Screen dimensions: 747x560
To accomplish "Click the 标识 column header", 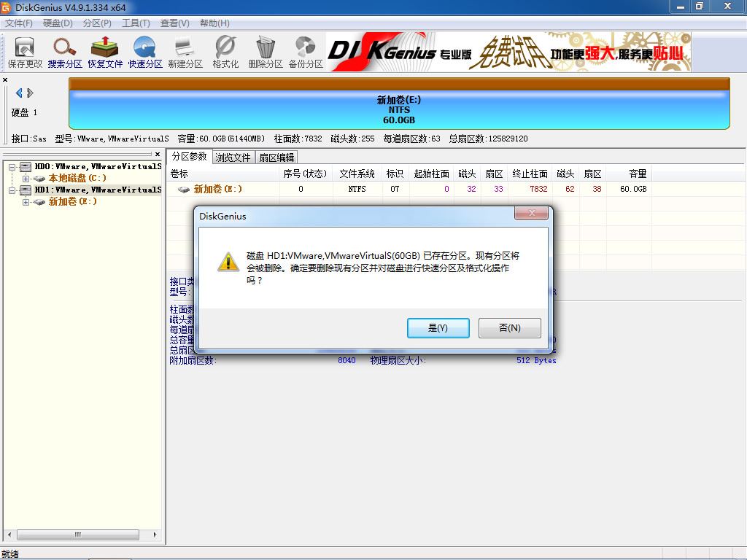I will point(395,174).
